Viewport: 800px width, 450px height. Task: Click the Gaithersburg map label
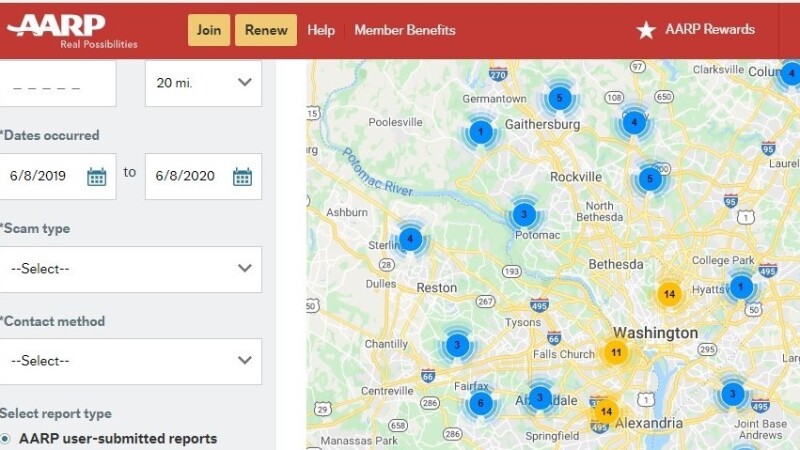point(542,124)
